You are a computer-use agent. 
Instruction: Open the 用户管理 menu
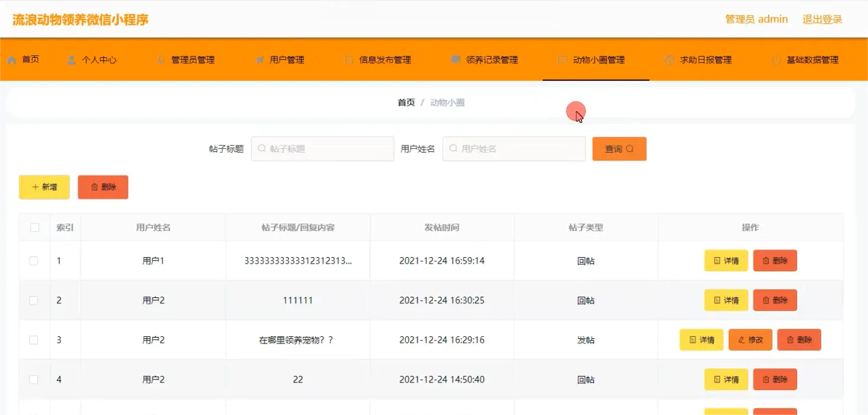280,60
